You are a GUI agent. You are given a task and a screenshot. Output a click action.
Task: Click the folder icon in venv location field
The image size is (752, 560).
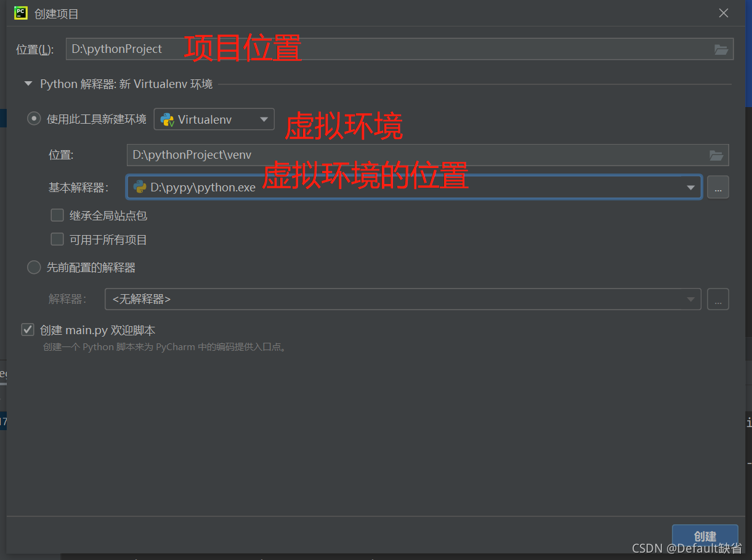[716, 156]
